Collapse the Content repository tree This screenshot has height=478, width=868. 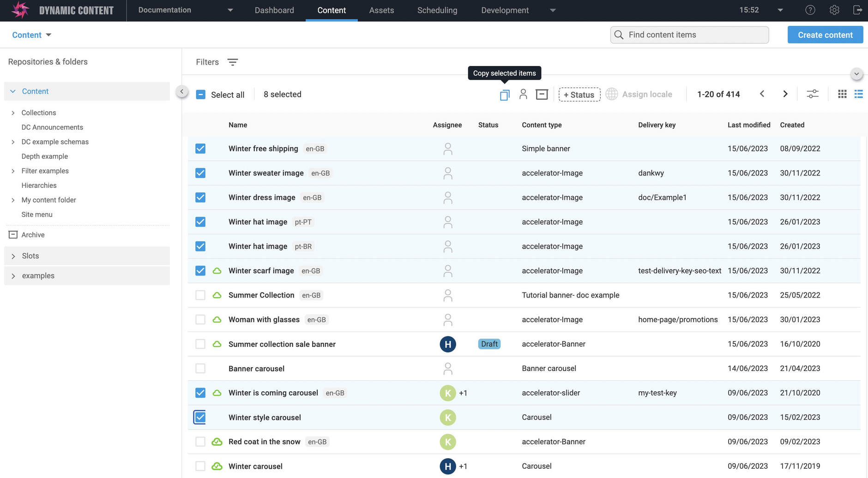click(x=13, y=91)
